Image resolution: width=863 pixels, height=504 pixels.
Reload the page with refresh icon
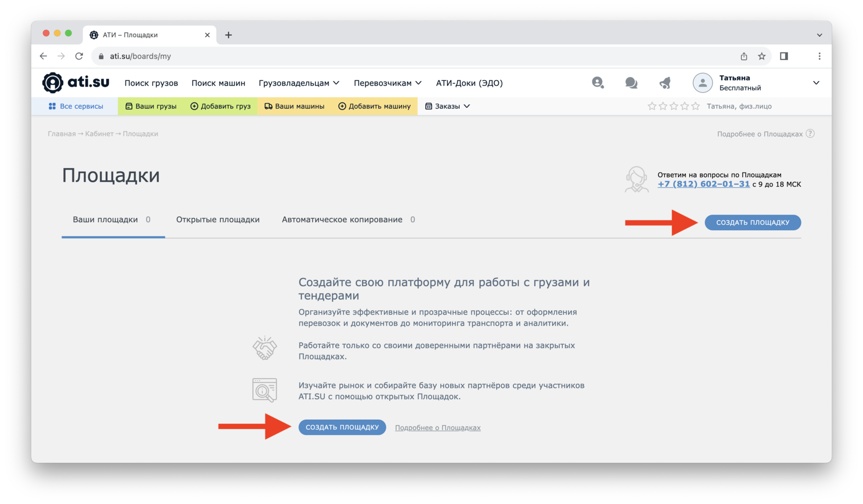coord(79,56)
